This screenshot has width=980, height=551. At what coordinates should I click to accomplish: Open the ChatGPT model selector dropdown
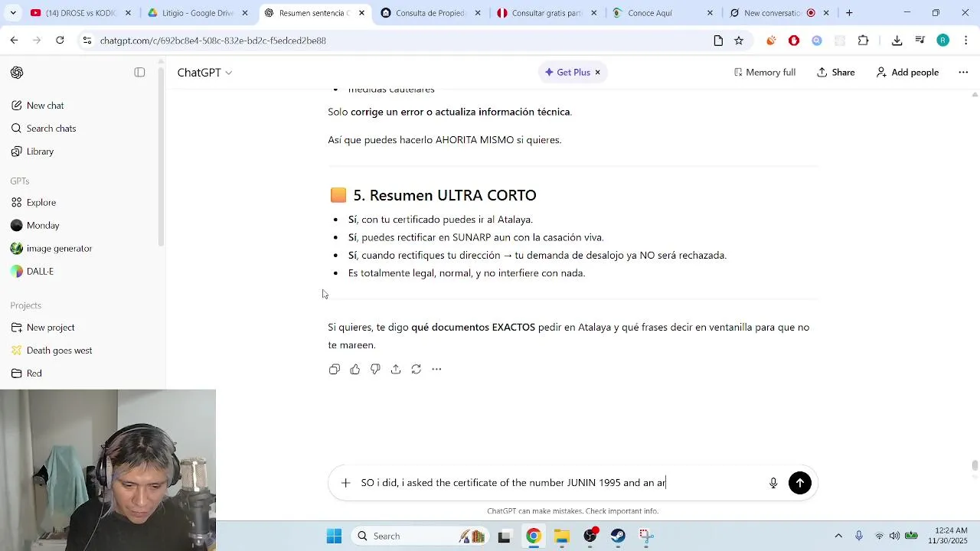click(x=204, y=73)
